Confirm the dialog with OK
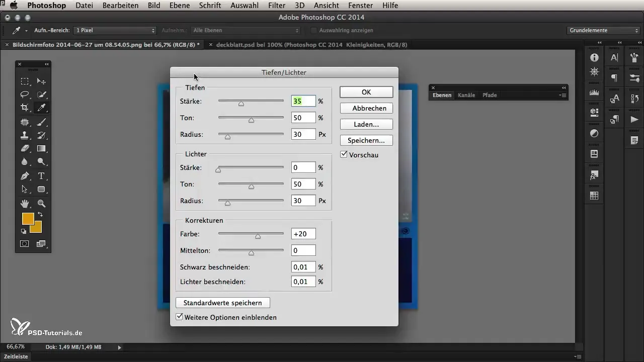 (366, 92)
